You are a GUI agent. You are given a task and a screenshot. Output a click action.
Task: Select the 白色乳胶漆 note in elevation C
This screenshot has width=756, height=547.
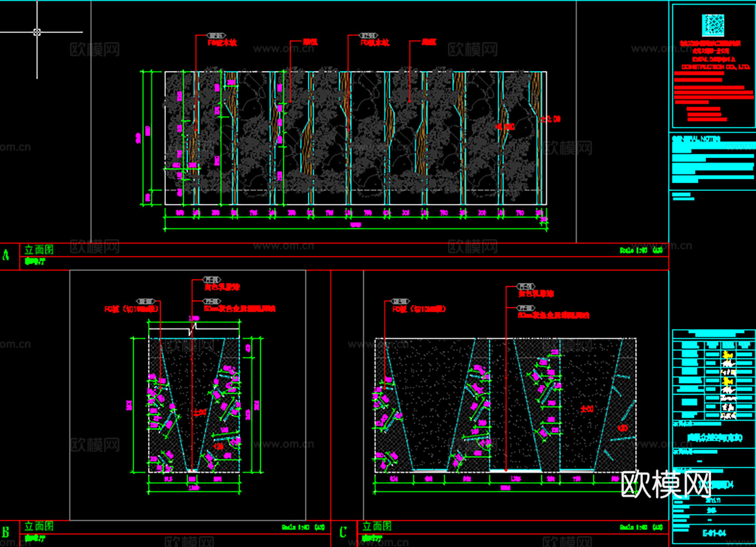click(536, 294)
